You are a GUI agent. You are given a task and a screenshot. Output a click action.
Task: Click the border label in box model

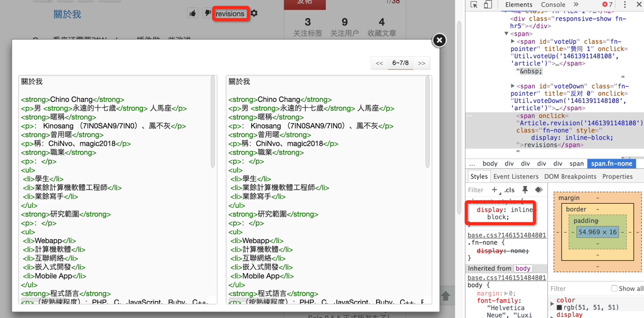tap(576, 209)
